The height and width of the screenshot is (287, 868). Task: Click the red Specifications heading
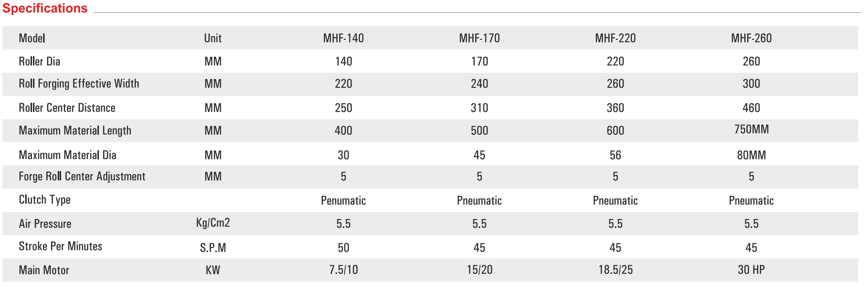45,8
